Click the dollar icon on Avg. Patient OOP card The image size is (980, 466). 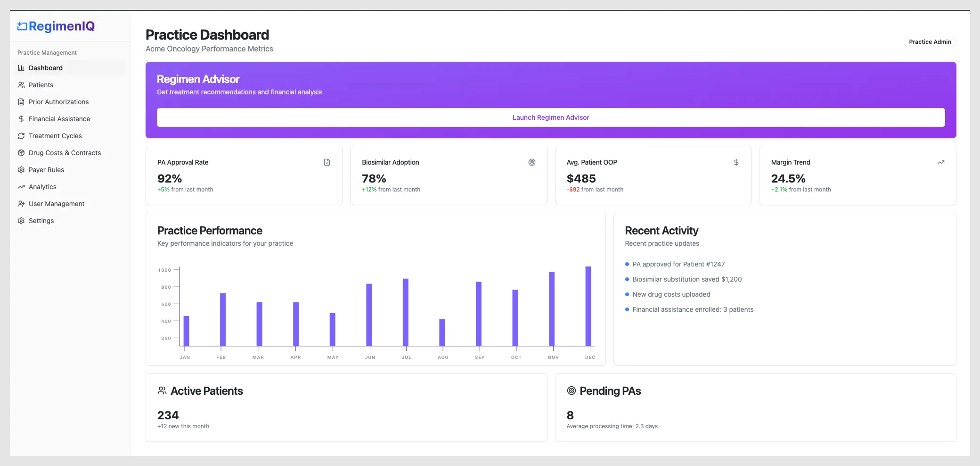736,162
